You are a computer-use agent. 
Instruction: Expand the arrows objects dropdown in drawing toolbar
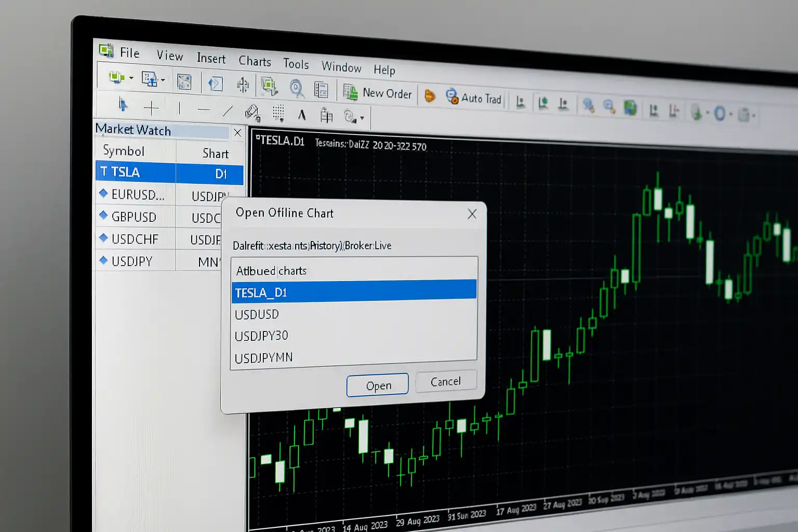point(362,118)
